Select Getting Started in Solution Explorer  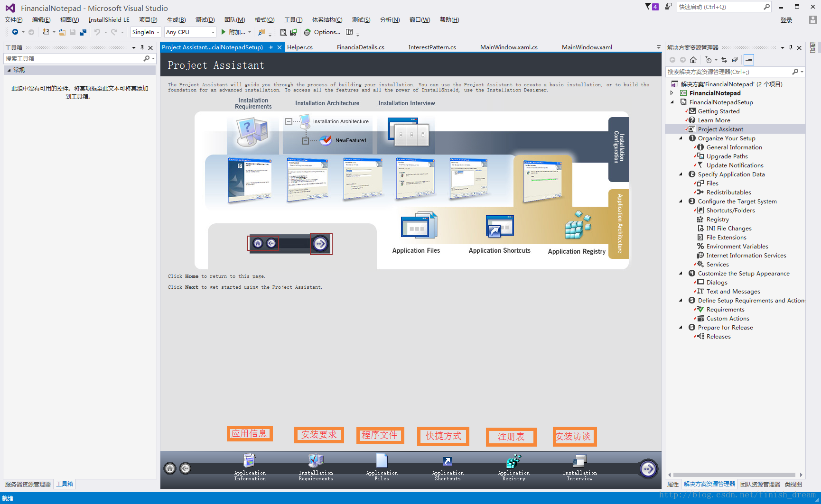coord(718,111)
